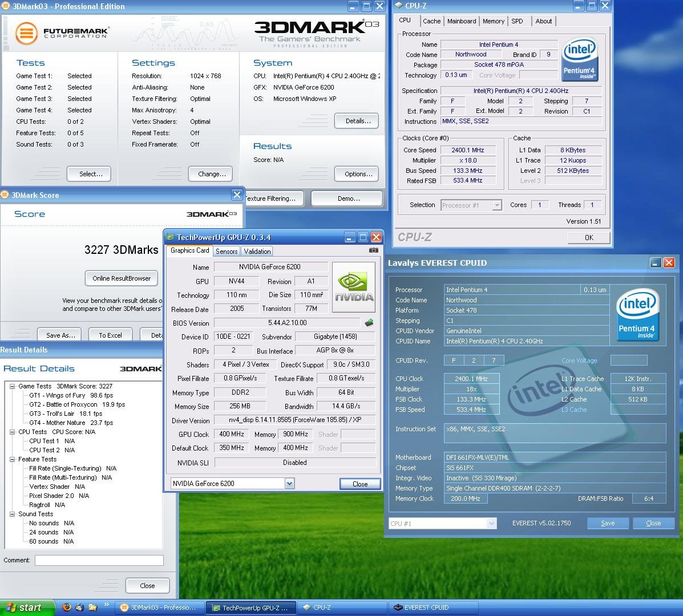Export score with To Excel button

[x=110, y=335]
